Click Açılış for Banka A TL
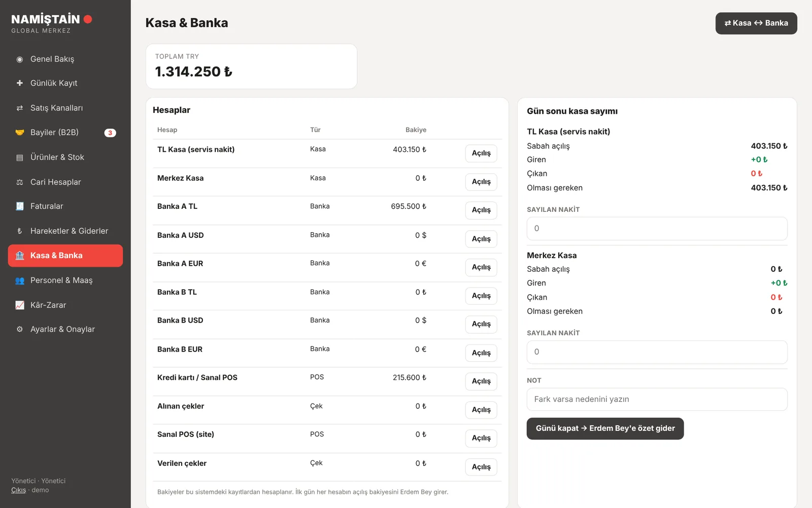The height and width of the screenshot is (508, 812). (481, 210)
